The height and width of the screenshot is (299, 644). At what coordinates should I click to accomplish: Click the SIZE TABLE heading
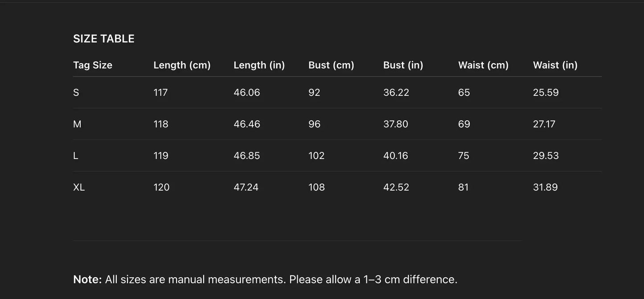pyautogui.click(x=103, y=39)
